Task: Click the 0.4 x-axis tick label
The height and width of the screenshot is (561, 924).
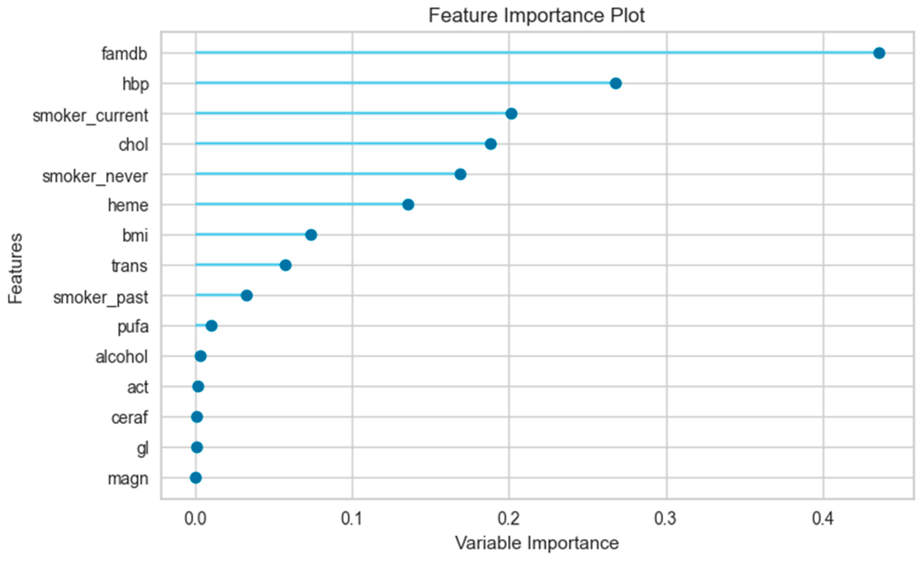Action: [823, 518]
